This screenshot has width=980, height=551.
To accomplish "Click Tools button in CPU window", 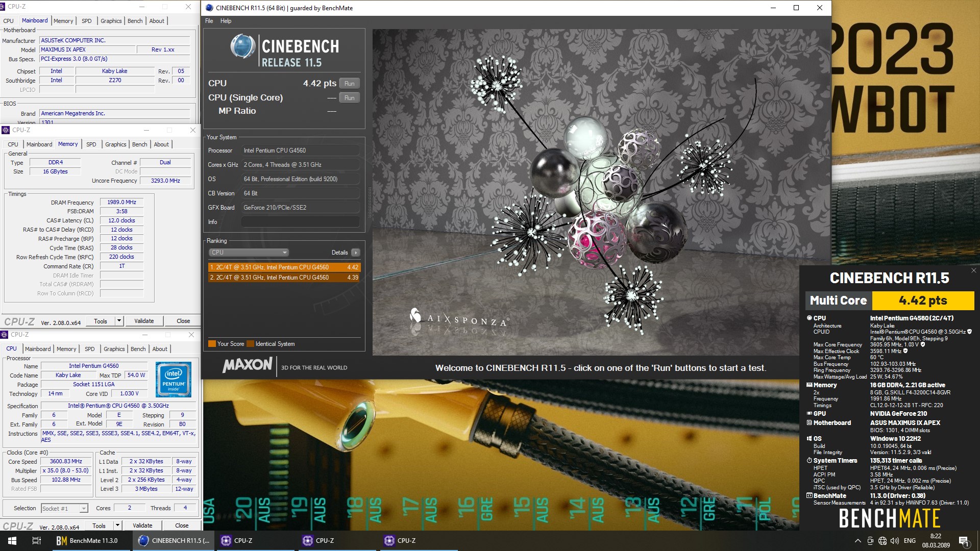I will coord(99,525).
